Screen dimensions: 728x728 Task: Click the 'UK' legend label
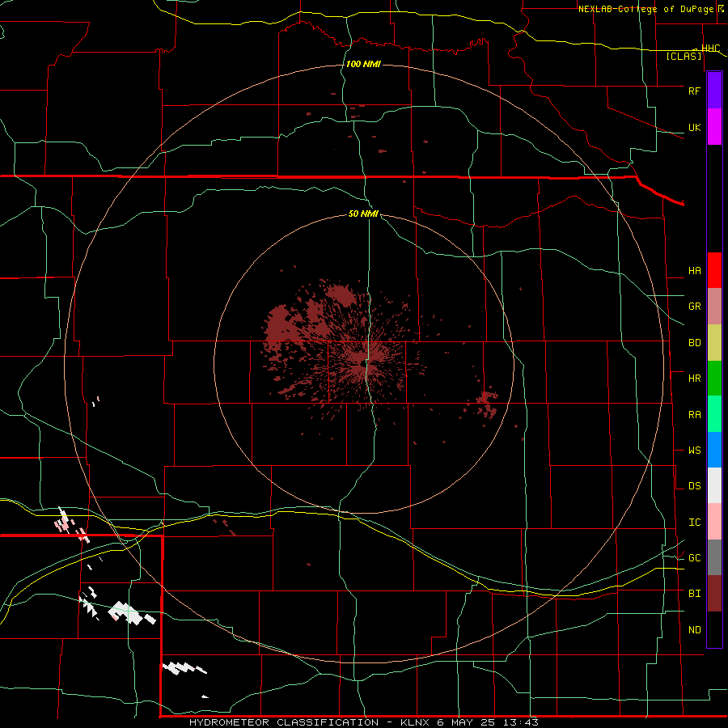tap(694, 128)
